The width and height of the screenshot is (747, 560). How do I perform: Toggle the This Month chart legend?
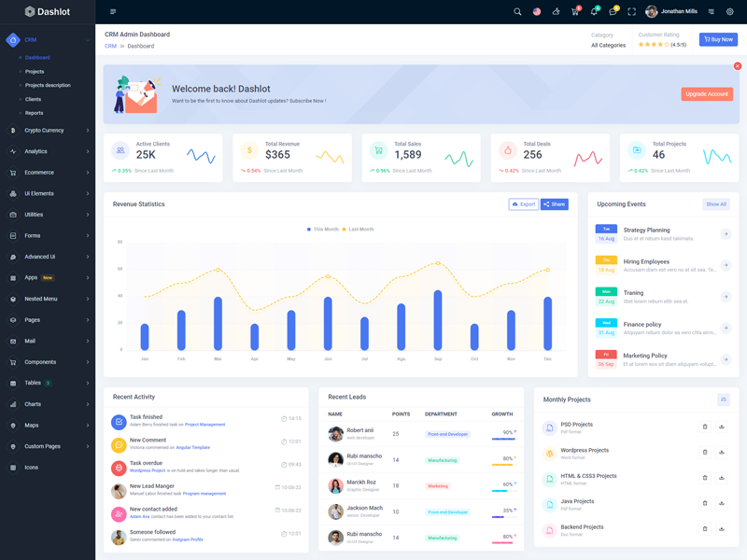coord(323,229)
